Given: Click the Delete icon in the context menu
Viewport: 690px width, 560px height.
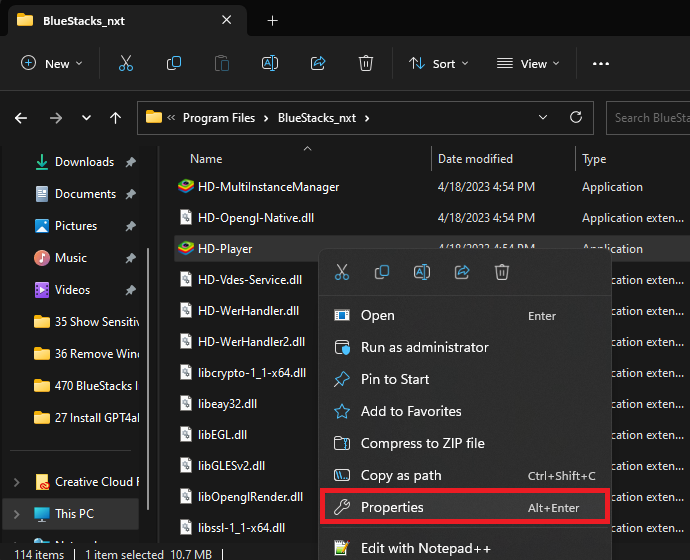Looking at the screenshot, I should tap(502, 272).
